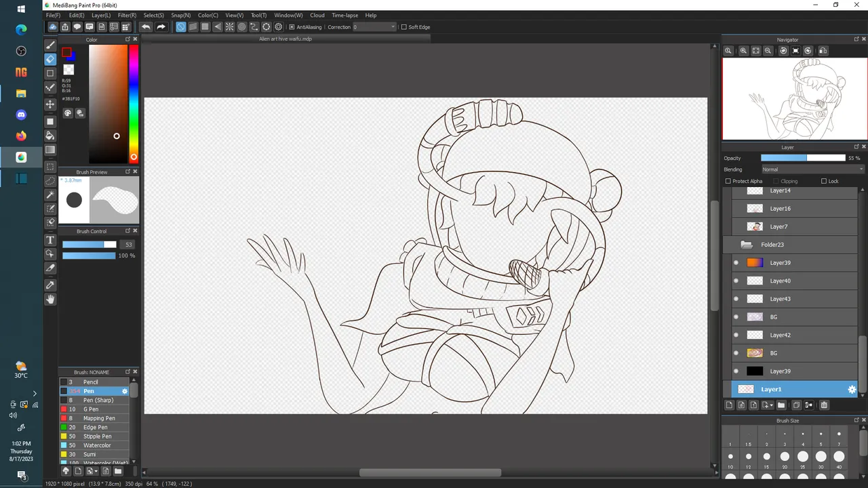Click the Redo arrow in the top toolbar
The image size is (868, 488).
(x=161, y=27)
